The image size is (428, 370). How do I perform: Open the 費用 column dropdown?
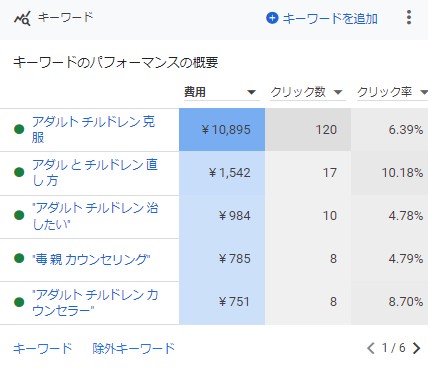pos(252,92)
